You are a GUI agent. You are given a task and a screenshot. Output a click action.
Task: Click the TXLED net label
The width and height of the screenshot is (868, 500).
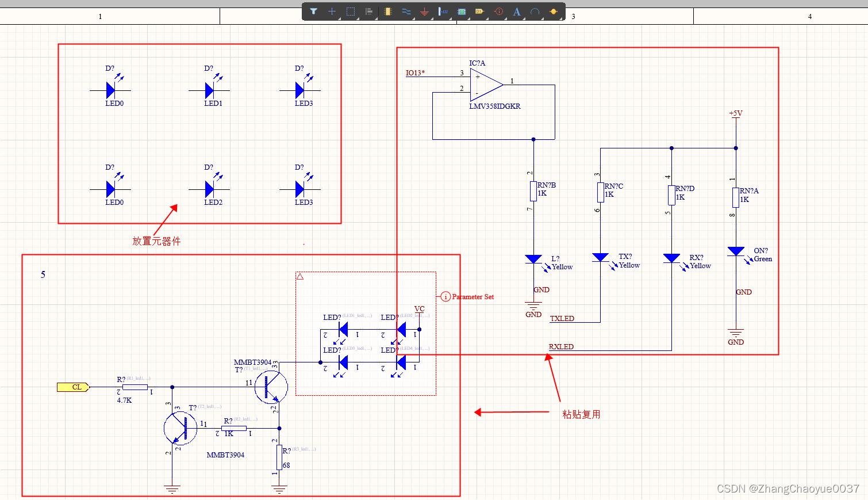[562, 318]
